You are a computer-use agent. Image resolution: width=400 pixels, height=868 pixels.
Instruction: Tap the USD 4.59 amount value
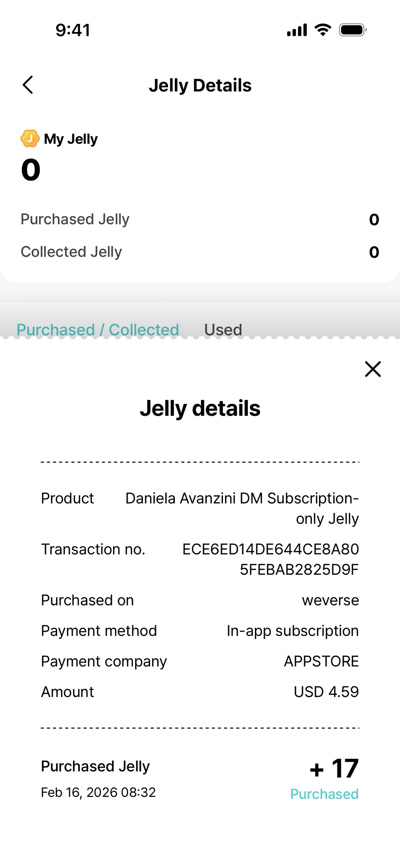[326, 692]
